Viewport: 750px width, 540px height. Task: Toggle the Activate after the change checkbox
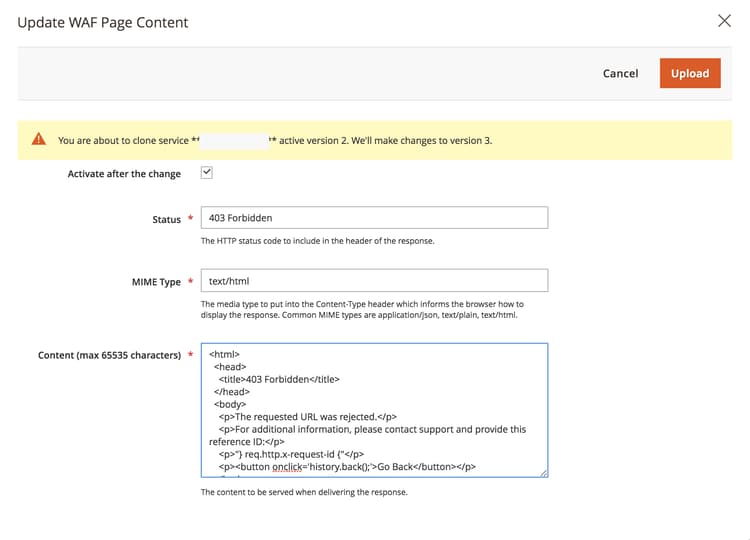point(207,173)
